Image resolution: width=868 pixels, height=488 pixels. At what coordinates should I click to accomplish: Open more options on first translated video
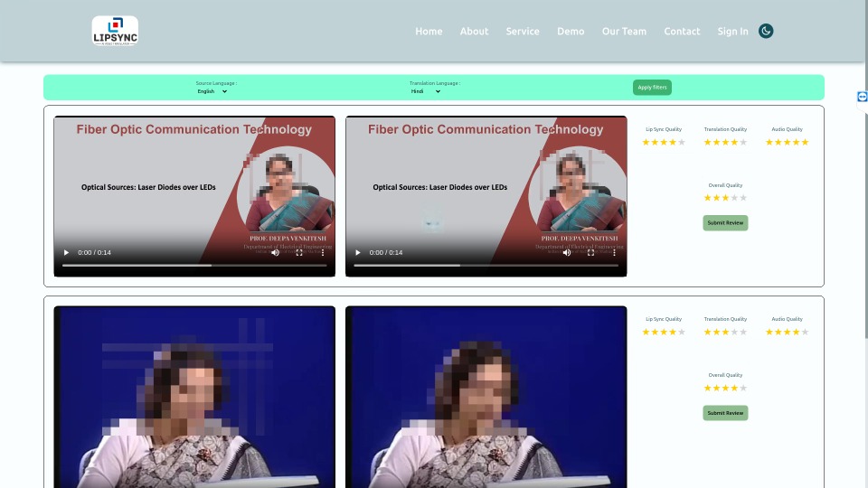614,252
